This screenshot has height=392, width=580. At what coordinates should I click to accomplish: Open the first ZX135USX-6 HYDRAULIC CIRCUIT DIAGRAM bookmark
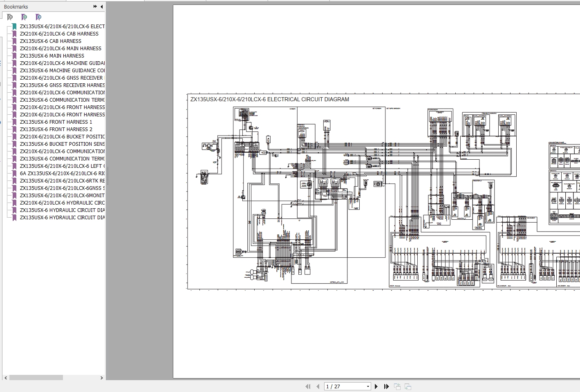click(62, 210)
